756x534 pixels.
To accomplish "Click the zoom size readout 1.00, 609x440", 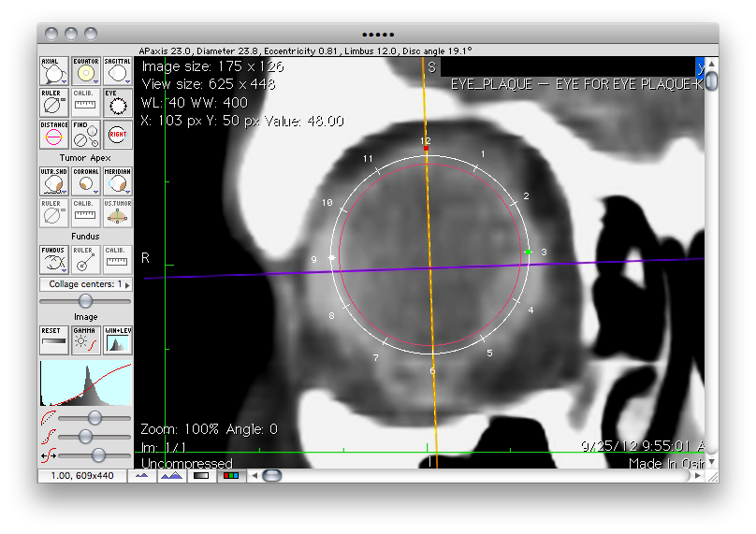I will [x=81, y=476].
